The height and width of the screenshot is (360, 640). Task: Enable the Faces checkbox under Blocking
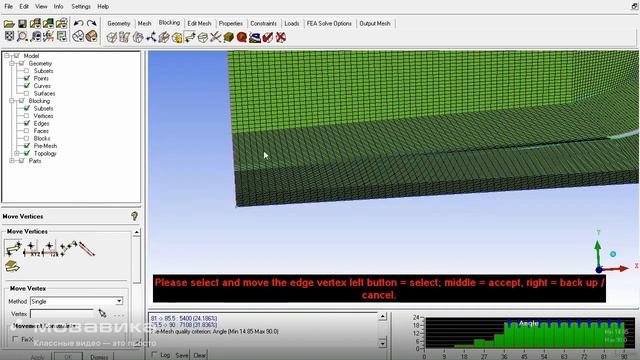(27, 131)
